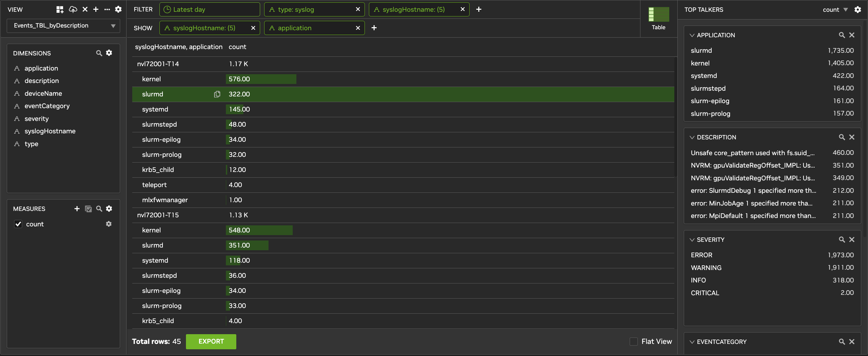Click the select-all checkmark icon in MEASURES
868x356 pixels.
pos(88,209)
